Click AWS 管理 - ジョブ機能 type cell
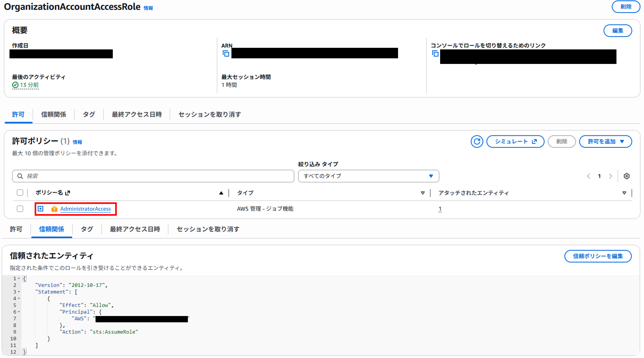644x358 pixels. click(265, 209)
